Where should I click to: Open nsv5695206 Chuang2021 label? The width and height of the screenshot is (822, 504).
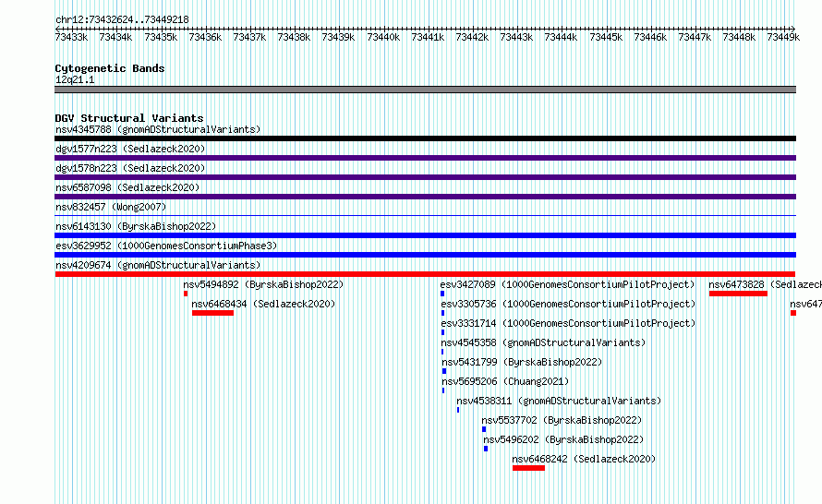click(505, 381)
